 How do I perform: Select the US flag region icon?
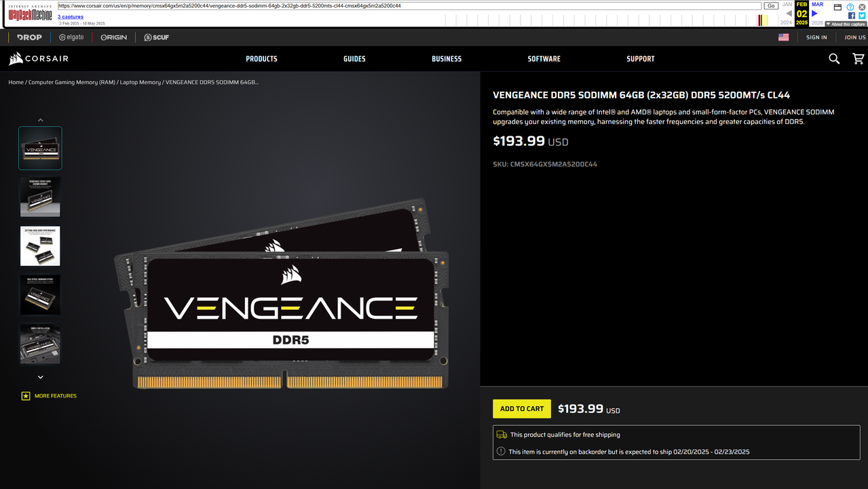[783, 37]
